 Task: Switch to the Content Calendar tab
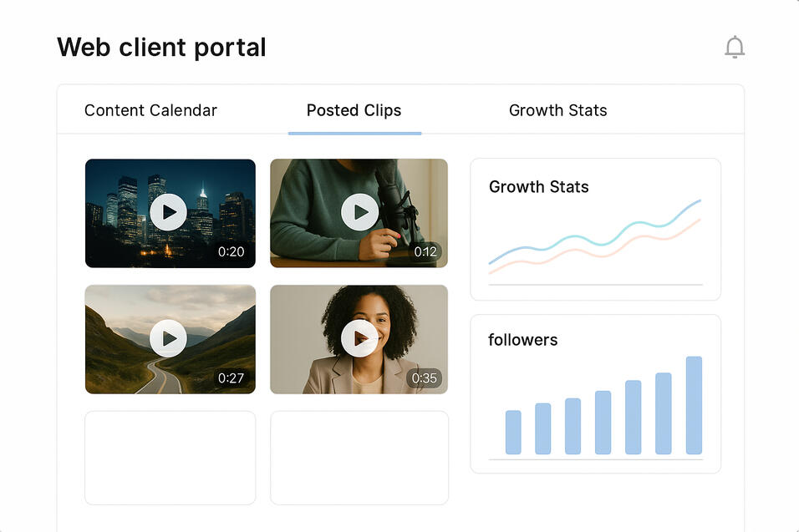[150, 110]
